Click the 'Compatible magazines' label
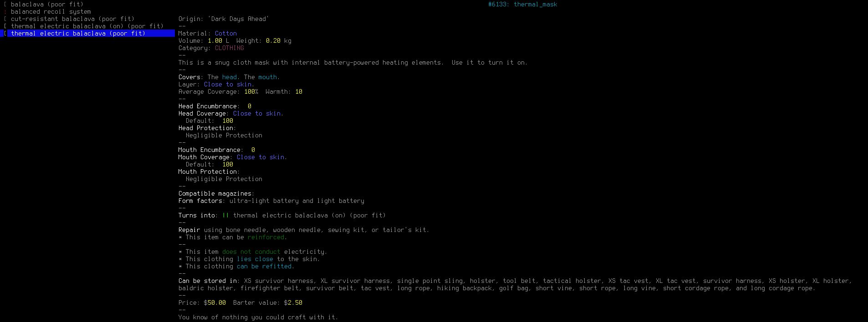Screen dimensions: 868x322 (x=215, y=194)
